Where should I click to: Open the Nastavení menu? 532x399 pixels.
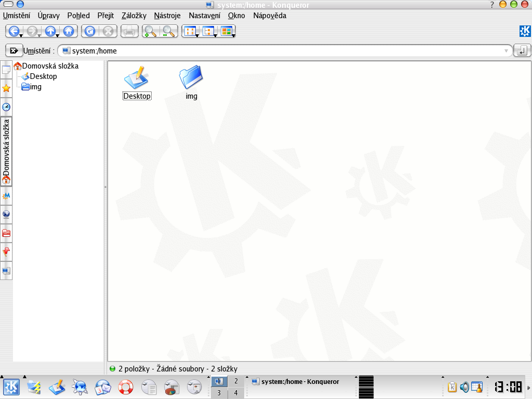click(205, 16)
